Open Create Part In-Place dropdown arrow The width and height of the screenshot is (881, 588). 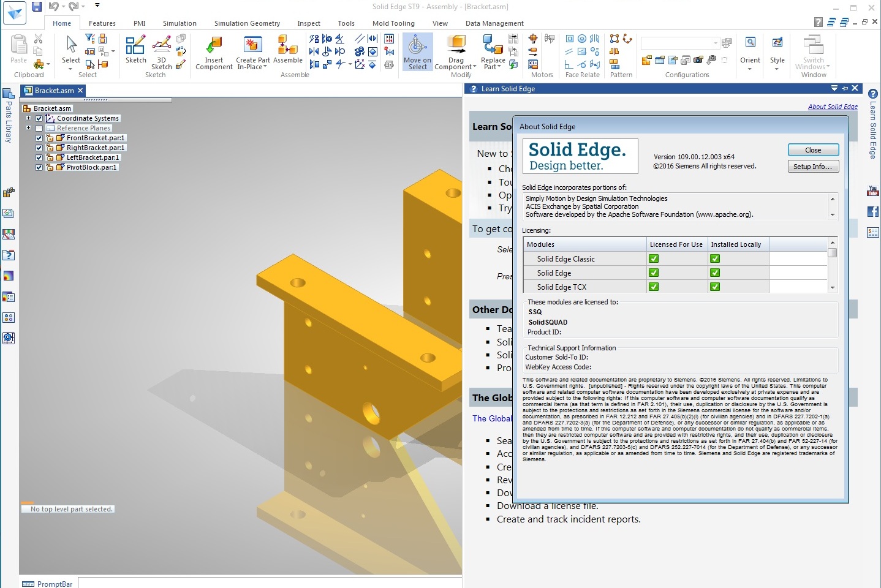point(265,67)
